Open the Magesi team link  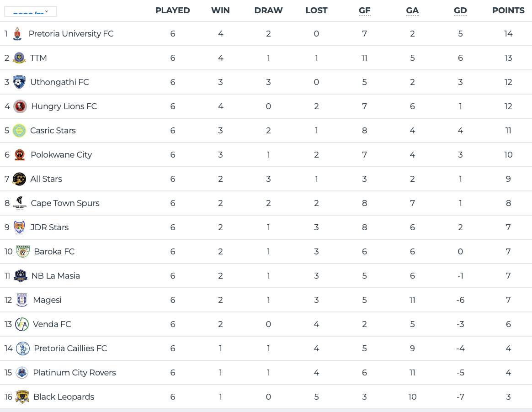pyautogui.click(x=47, y=300)
